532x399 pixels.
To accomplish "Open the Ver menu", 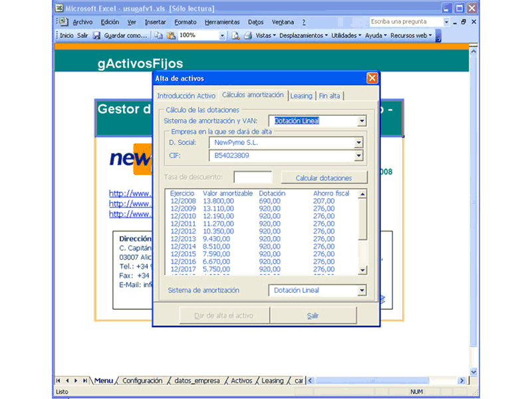I will point(132,22).
